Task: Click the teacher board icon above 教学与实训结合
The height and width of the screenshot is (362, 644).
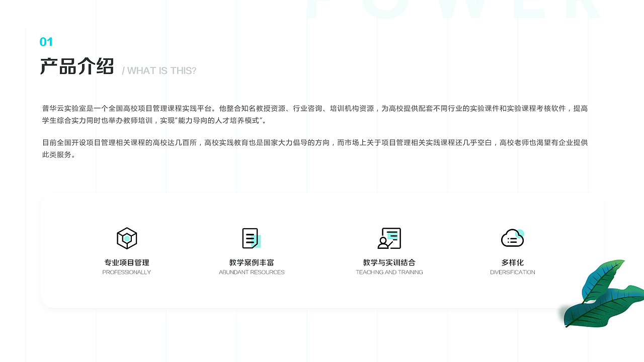Action: [x=389, y=238]
